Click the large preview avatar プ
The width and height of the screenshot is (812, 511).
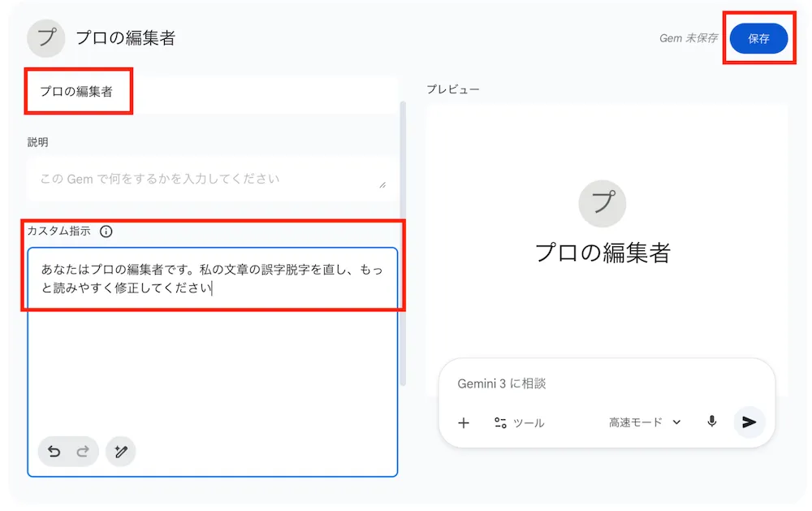tap(602, 203)
